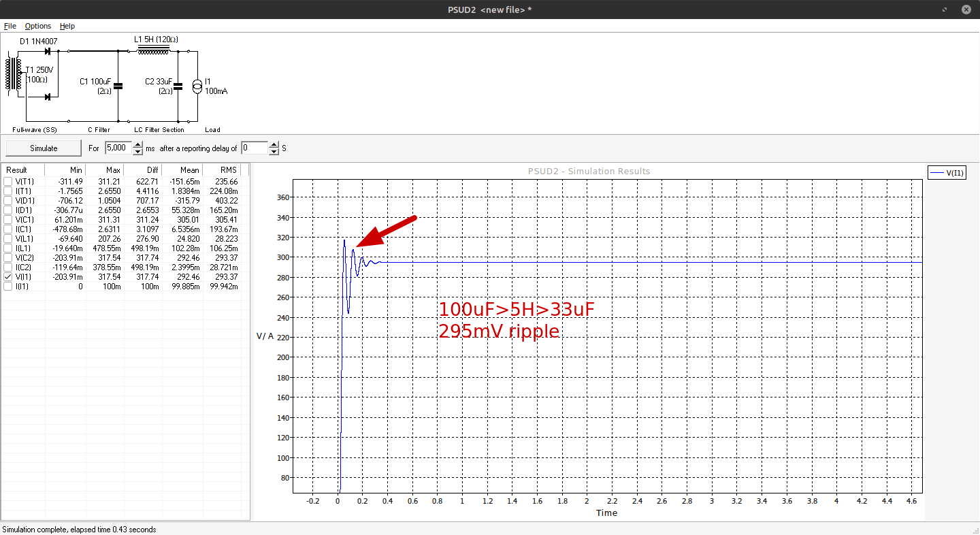Click the top D1 1N4007 diode symbol
Screen dimensions: 980x535
pos(48,51)
